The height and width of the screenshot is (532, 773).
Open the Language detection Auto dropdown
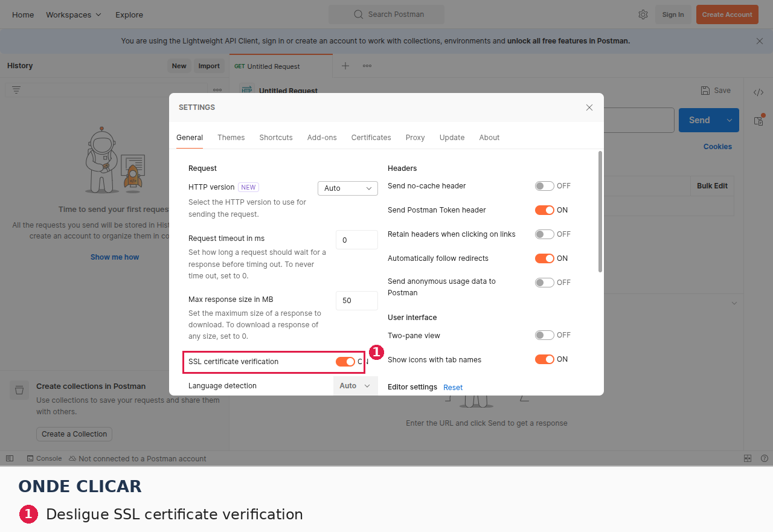coord(356,386)
